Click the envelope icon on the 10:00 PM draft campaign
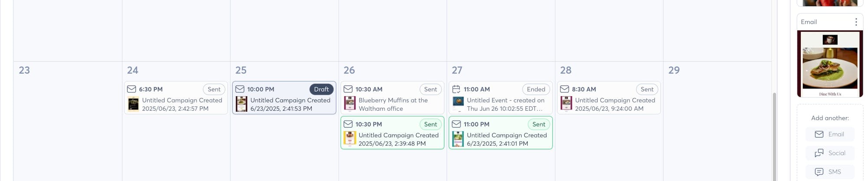The height and width of the screenshot is (181, 868). (240, 89)
